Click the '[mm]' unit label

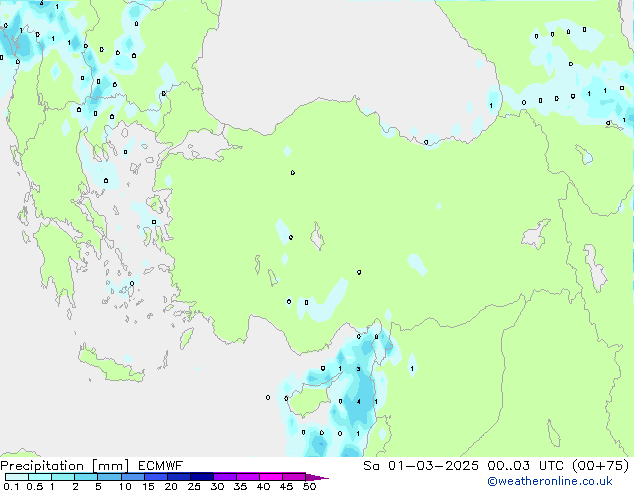coord(111,466)
